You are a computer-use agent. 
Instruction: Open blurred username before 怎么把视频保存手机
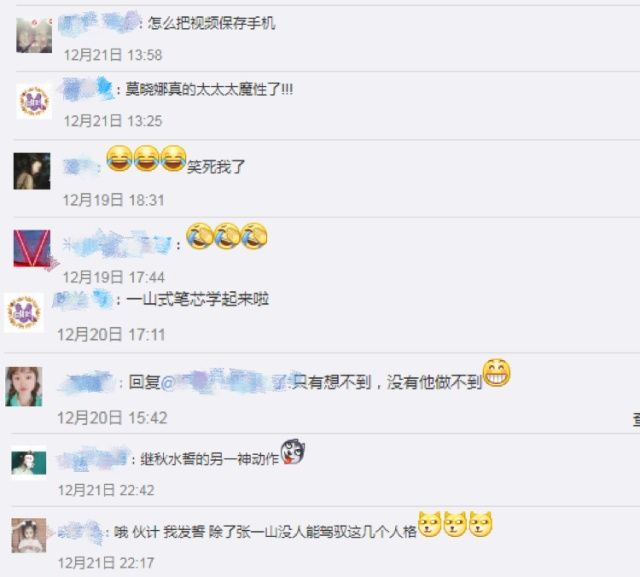98,22
